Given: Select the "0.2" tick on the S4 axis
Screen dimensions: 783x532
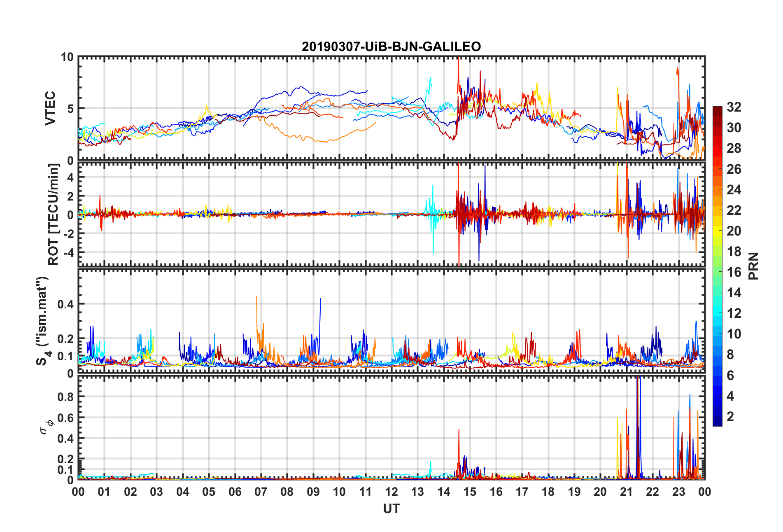Looking at the screenshot, I should (x=65, y=339).
